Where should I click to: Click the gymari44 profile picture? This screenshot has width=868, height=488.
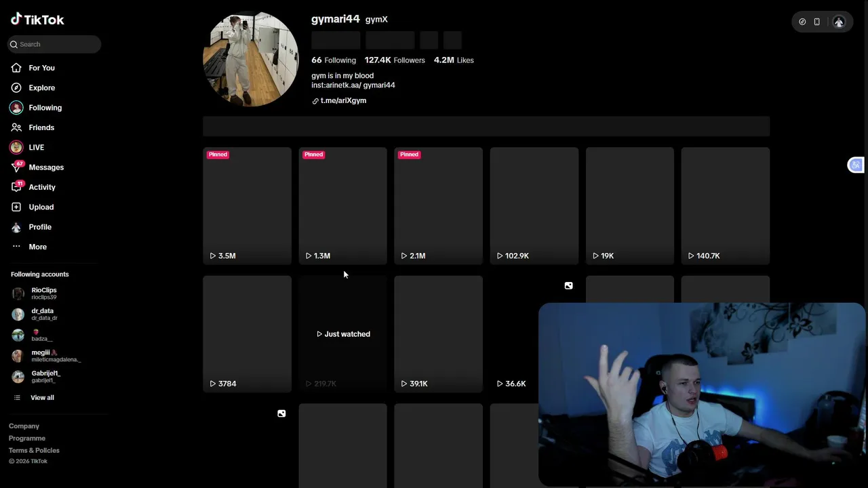click(251, 59)
